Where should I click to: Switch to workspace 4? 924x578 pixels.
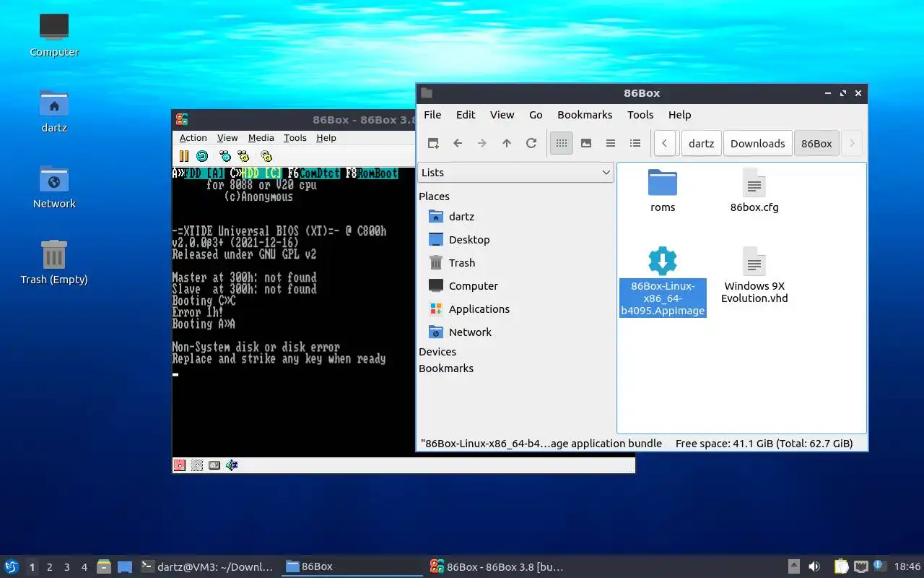click(84, 567)
